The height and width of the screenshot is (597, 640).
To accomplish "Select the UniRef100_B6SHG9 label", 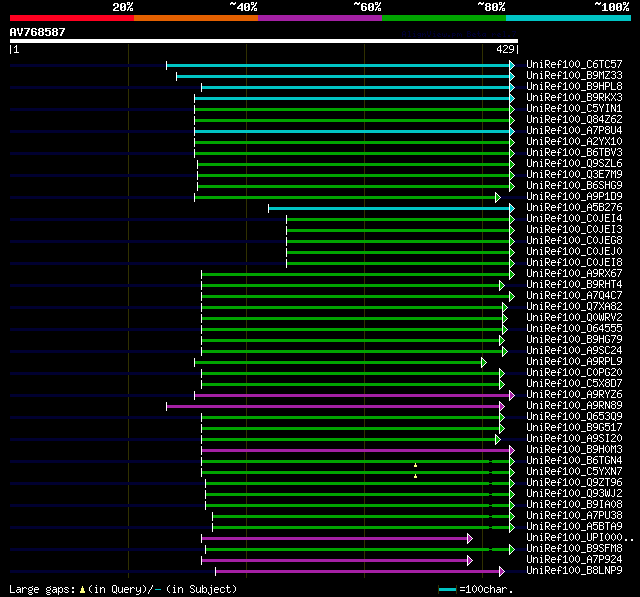I will 574,186.
